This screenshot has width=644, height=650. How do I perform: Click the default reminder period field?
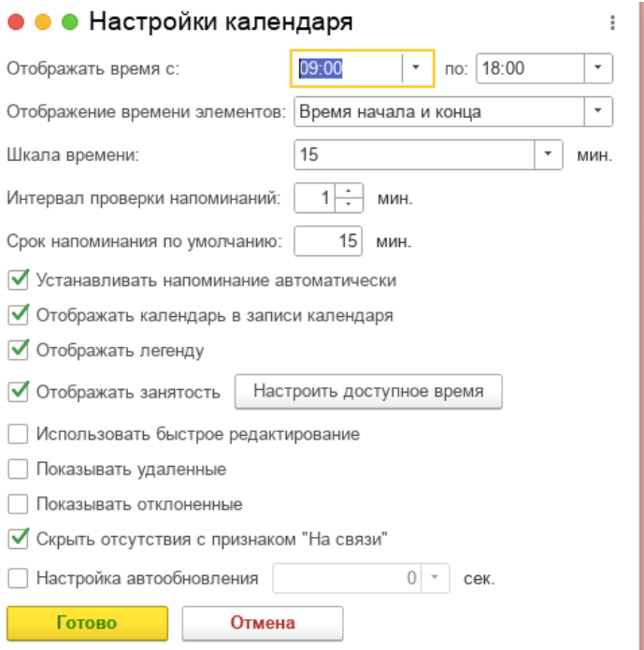tap(327, 241)
